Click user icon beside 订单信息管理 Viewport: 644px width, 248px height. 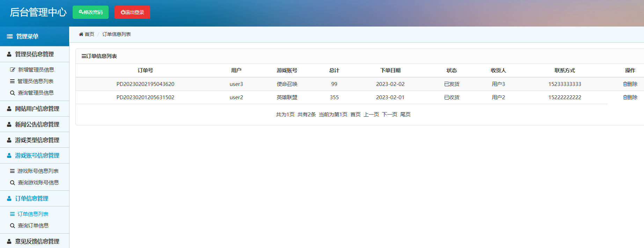(9, 198)
